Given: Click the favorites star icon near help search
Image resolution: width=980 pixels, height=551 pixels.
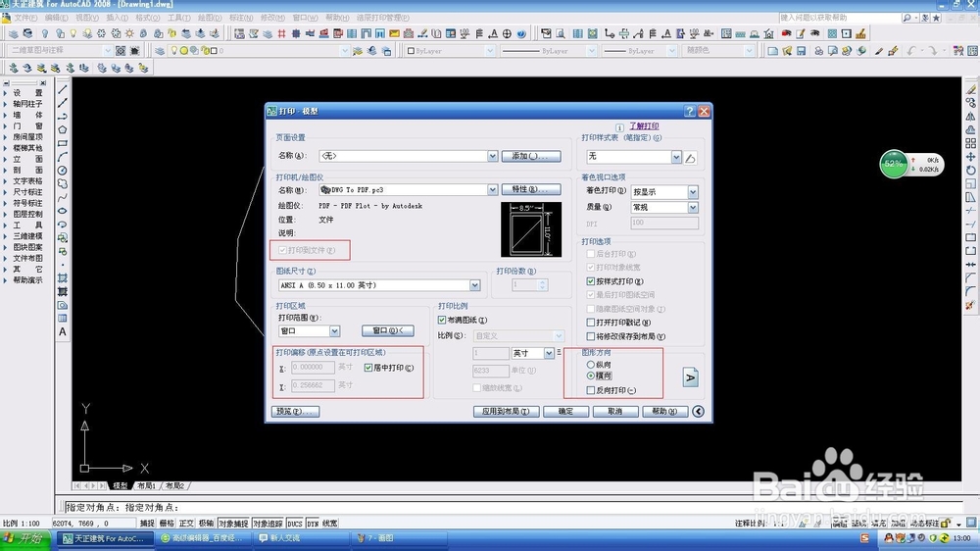Looking at the screenshot, I should click(x=936, y=18).
